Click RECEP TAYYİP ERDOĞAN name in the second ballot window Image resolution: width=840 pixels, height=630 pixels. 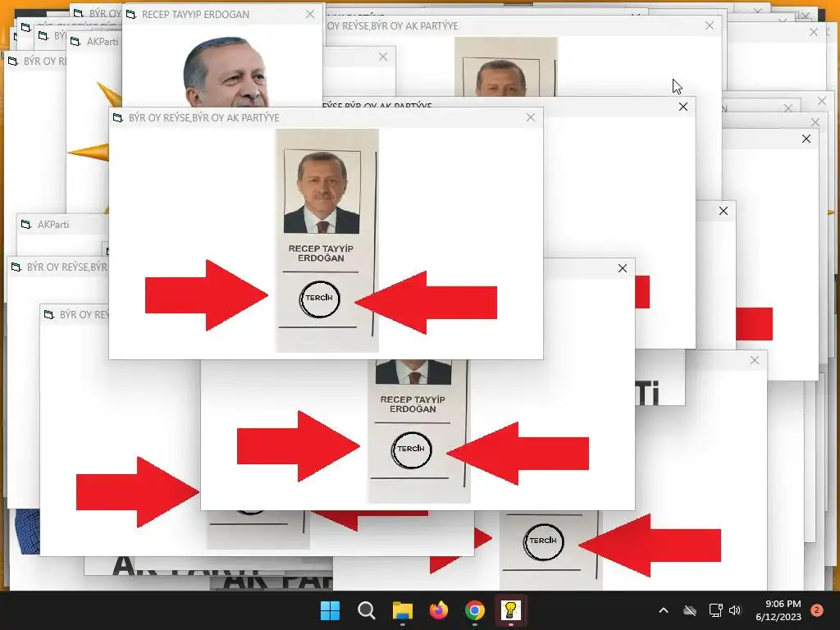(x=413, y=404)
